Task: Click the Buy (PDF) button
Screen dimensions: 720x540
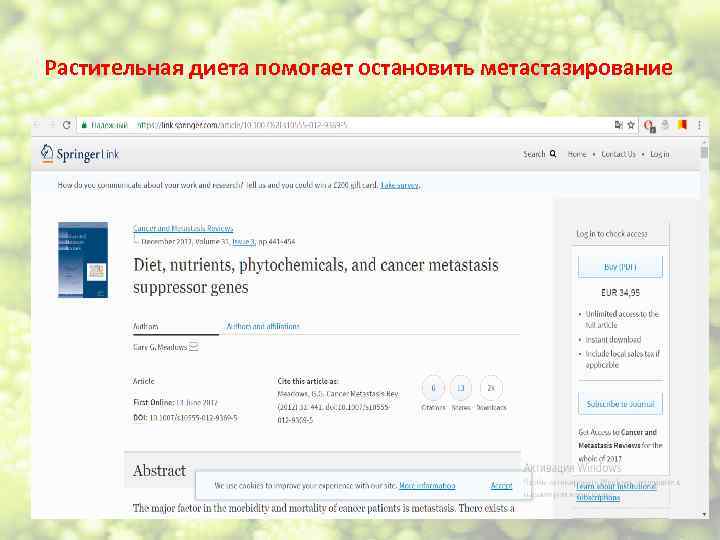Action: [x=620, y=267]
